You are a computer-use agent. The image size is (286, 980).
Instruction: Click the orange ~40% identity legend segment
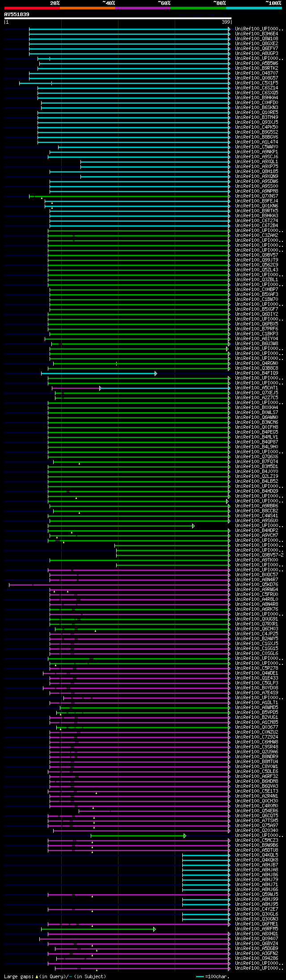pyautogui.click(x=87, y=8)
